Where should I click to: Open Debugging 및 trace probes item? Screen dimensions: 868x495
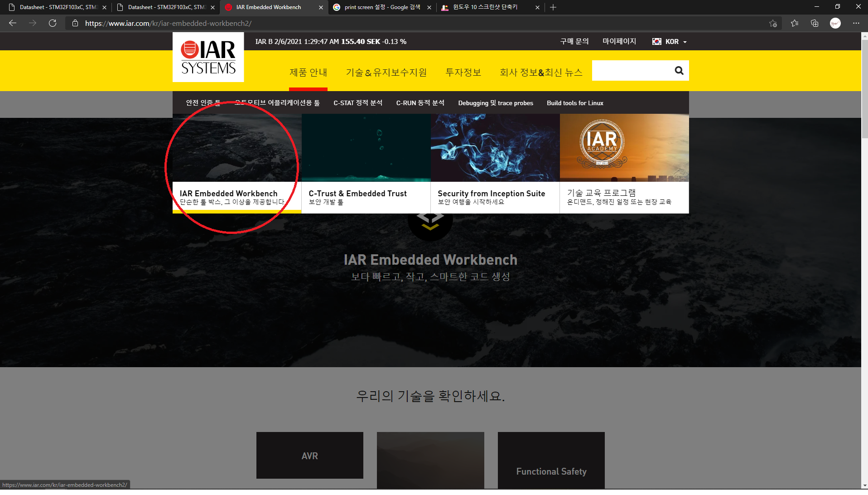pos(496,103)
